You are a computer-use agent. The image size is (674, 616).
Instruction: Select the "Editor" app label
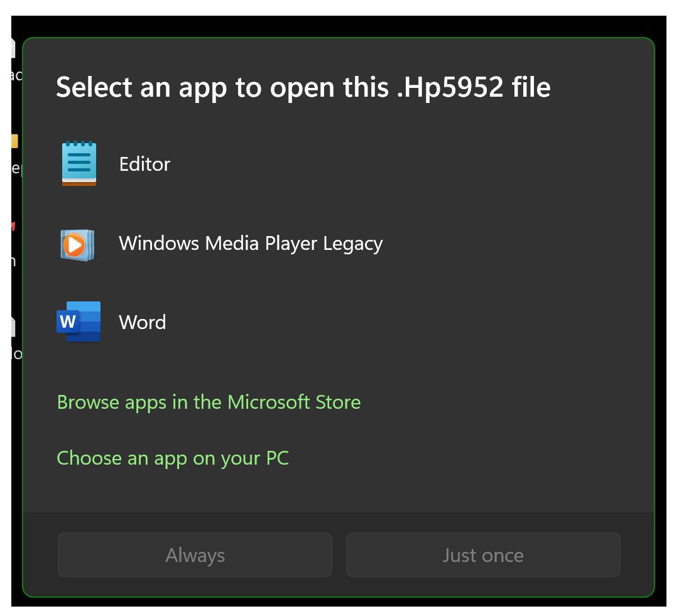[144, 164]
